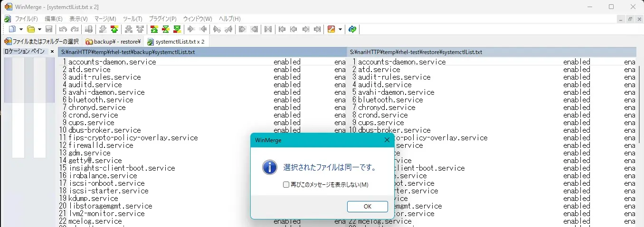The image size is (644, 227).
Task: Click left pane backup systemctlList.txt path header
Action: [202, 52]
